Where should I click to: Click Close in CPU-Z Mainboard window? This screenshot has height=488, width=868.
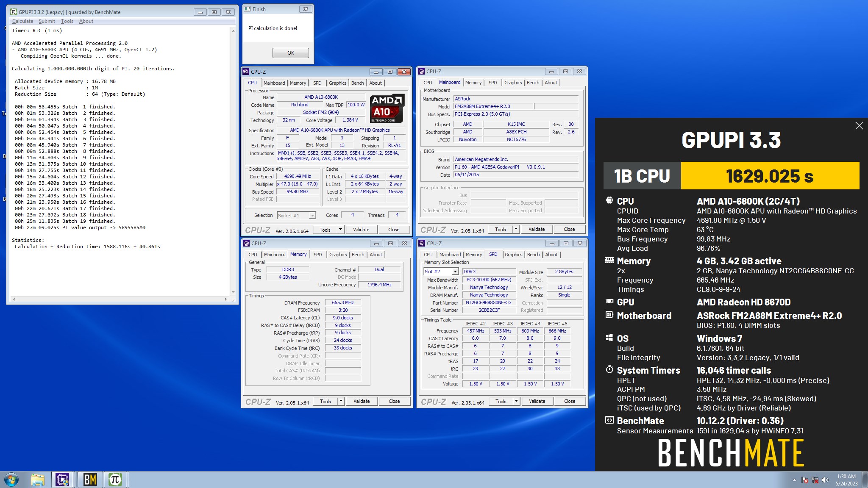coord(569,229)
